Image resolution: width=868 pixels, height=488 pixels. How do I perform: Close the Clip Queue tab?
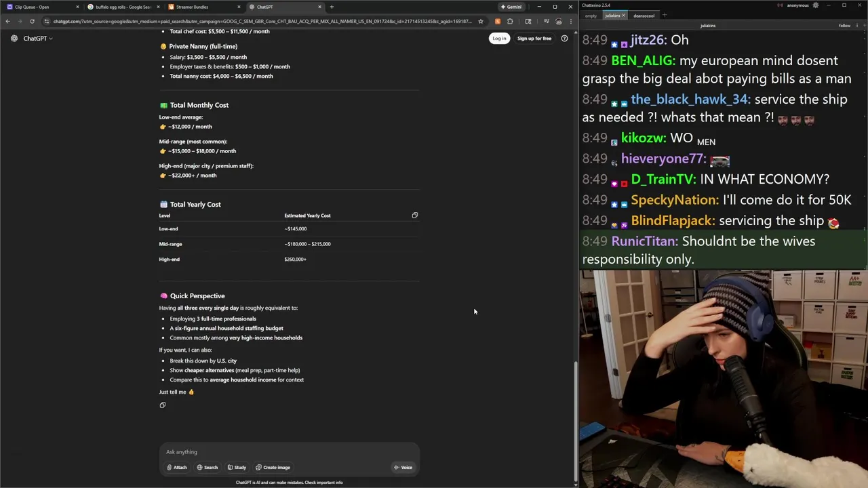[77, 7]
